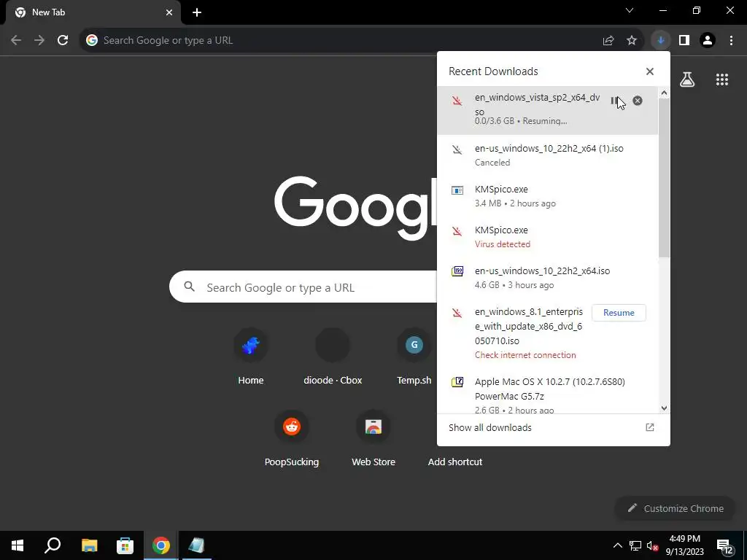The height and width of the screenshot is (560, 747).
Task: Open the notepad-like taskbar app
Action: (x=196, y=545)
